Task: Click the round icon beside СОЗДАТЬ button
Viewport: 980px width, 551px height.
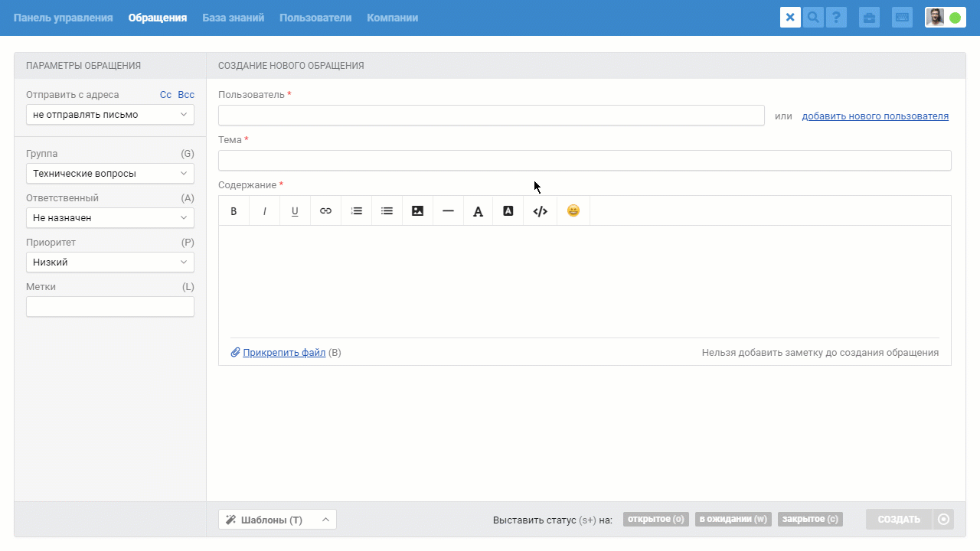Action: 943,520
